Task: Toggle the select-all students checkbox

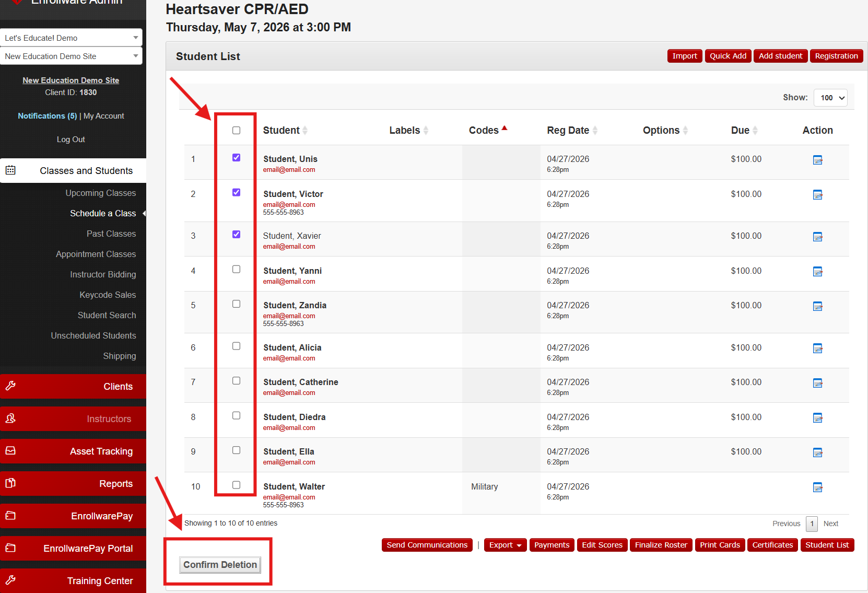Action: pyautogui.click(x=236, y=130)
